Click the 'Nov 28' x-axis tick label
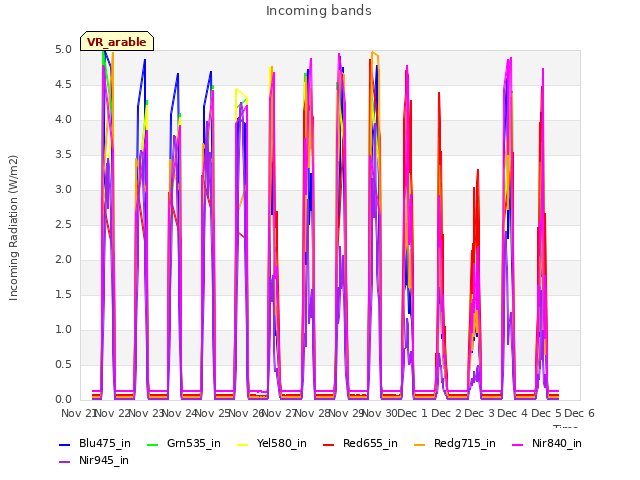The height and width of the screenshot is (480, 640). click(312, 413)
